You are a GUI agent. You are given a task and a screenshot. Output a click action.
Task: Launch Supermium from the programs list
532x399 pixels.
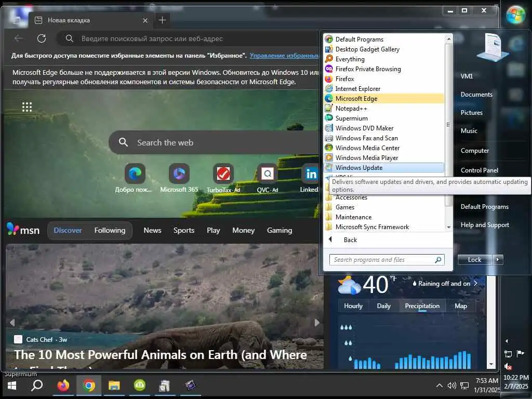384,118
